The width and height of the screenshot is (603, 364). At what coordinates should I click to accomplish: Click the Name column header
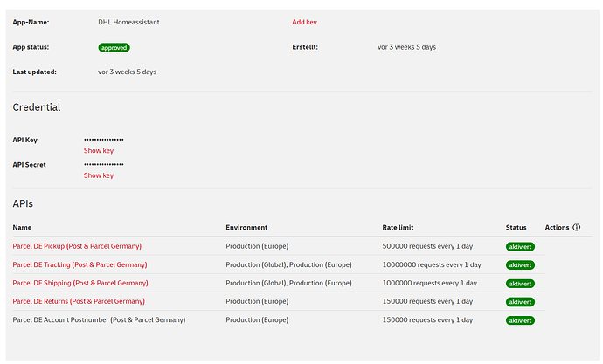tap(21, 228)
